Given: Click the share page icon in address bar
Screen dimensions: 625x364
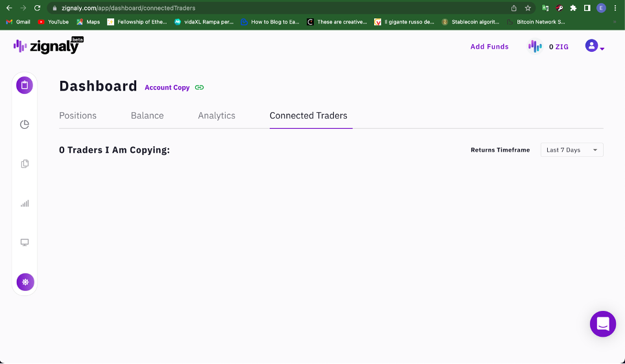Looking at the screenshot, I should pos(513,8).
